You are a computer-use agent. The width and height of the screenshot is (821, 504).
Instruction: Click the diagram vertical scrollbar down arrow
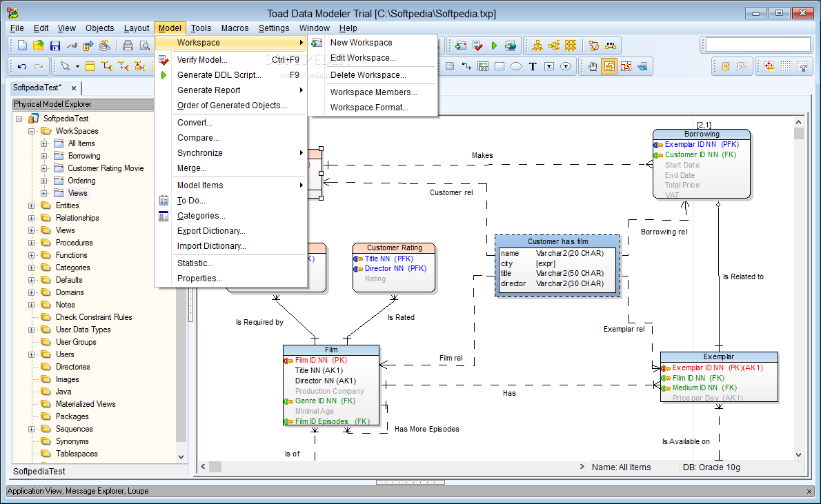pos(798,455)
